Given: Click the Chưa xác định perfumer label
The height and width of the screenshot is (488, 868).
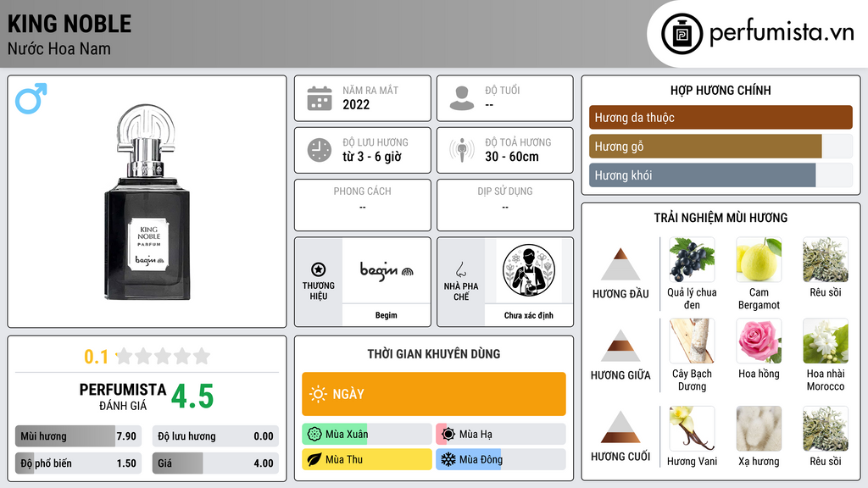Looking at the screenshot, I should 529,315.
